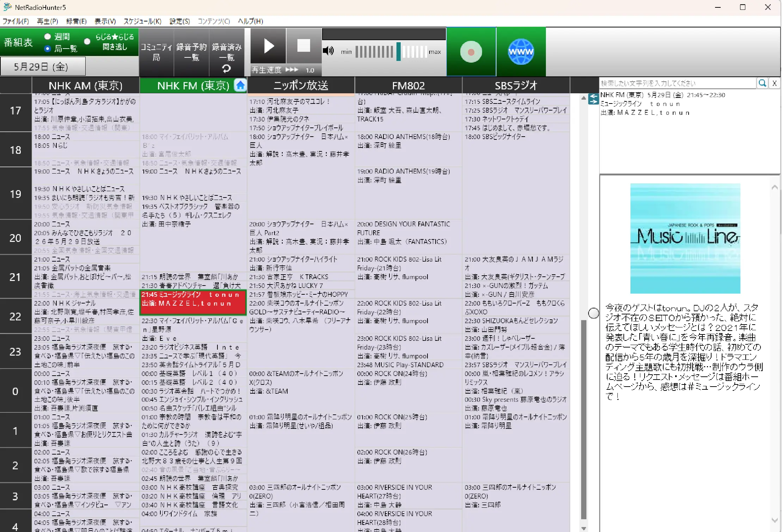
Task: Select 20:05 みんなでひきこもりラジオ program
Action: click(x=86, y=237)
